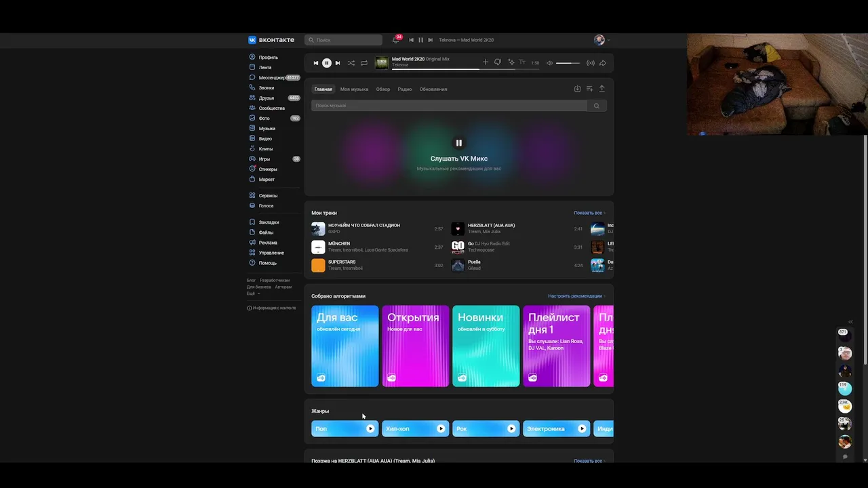Create a new playlist via the add-playlist icon
This screenshot has width=868, height=488.
pos(590,89)
